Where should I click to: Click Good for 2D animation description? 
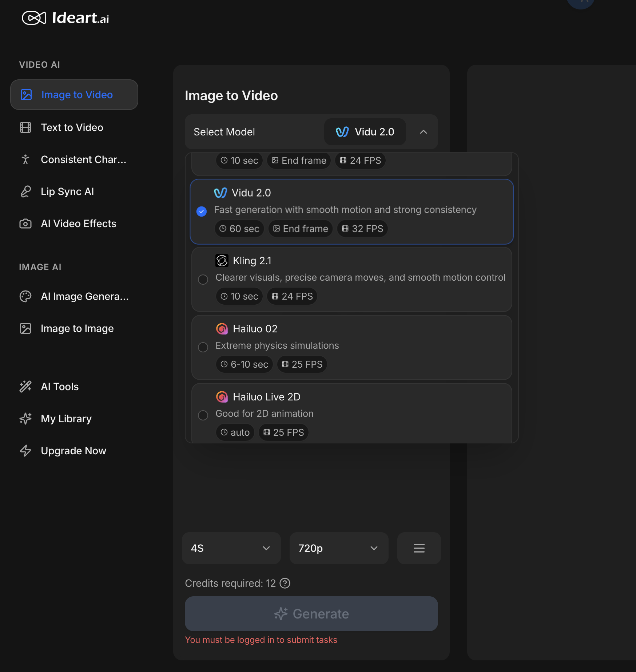point(265,414)
